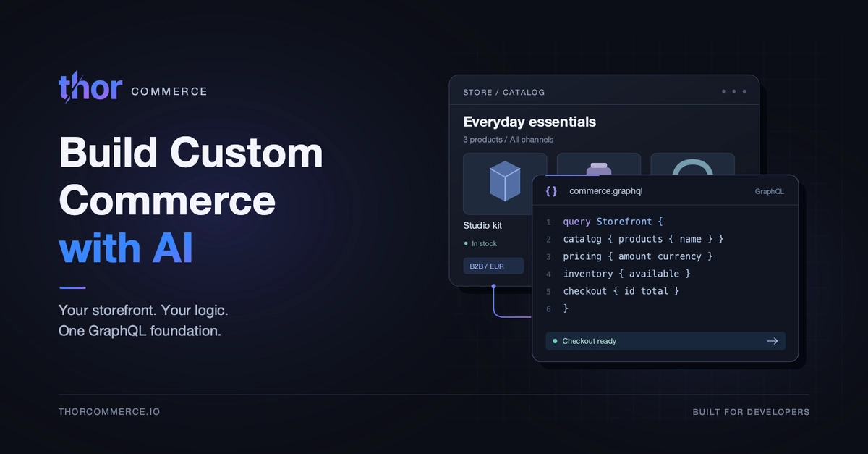Click the In stock status indicator
The width and height of the screenshot is (868, 454).
coord(480,244)
